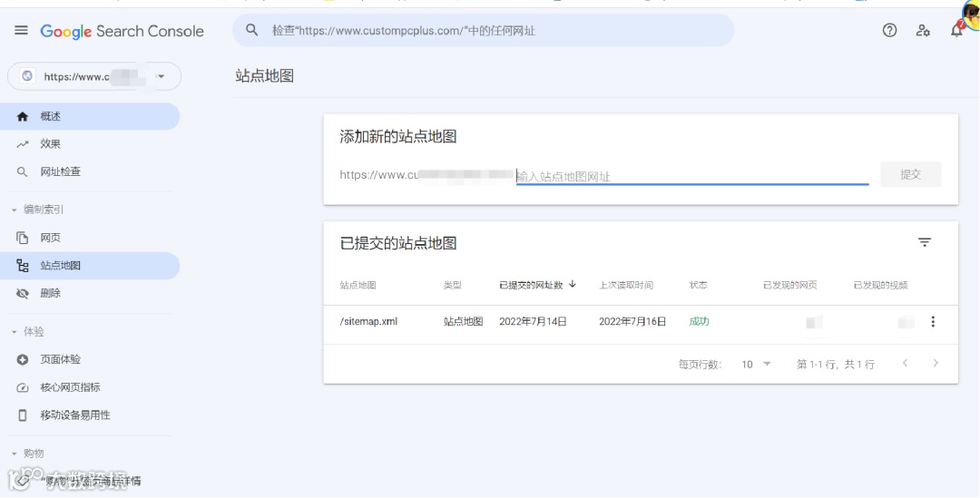This screenshot has width=980, height=498.
Task: Click the 类型 column header
Action: (x=453, y=285)
